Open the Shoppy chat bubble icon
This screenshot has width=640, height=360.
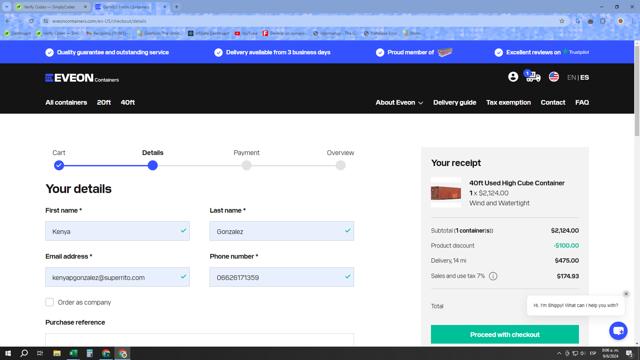[x=618, y=331]
